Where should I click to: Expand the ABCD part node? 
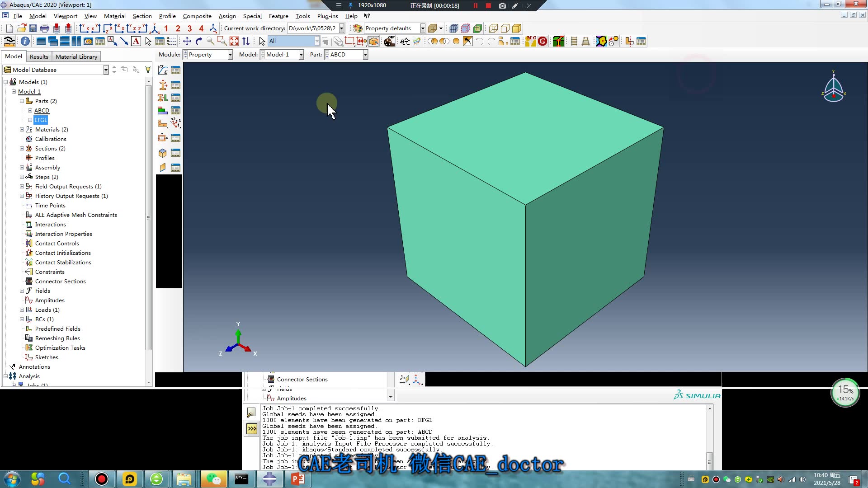pyautogui.click(x=30, y=110)
